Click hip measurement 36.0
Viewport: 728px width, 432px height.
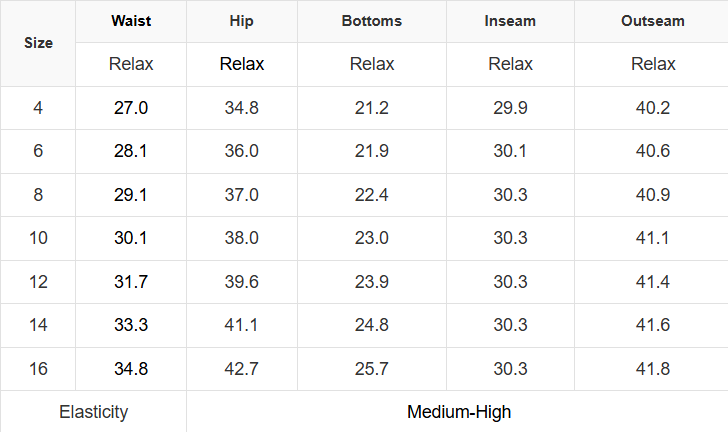tap(242, 151)
